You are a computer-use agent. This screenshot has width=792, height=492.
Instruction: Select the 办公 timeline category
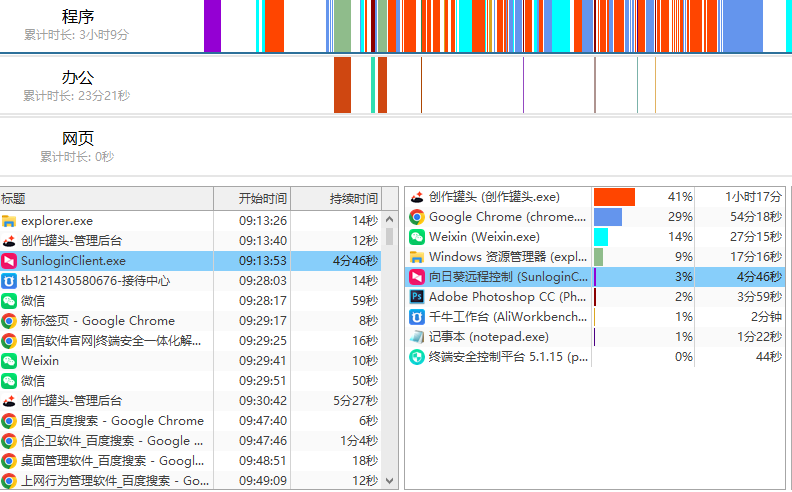[77, 77]
